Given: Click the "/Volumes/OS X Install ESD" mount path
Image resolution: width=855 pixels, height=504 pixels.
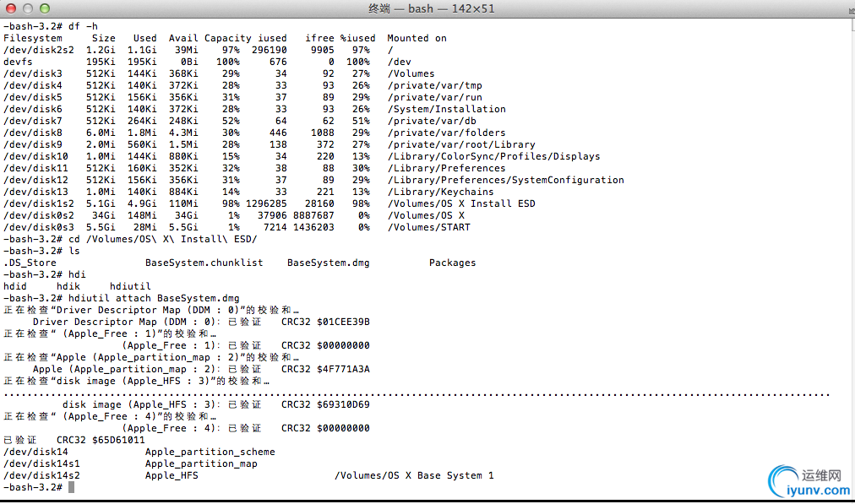Looking at the screenshot, I should pos(461,203).
